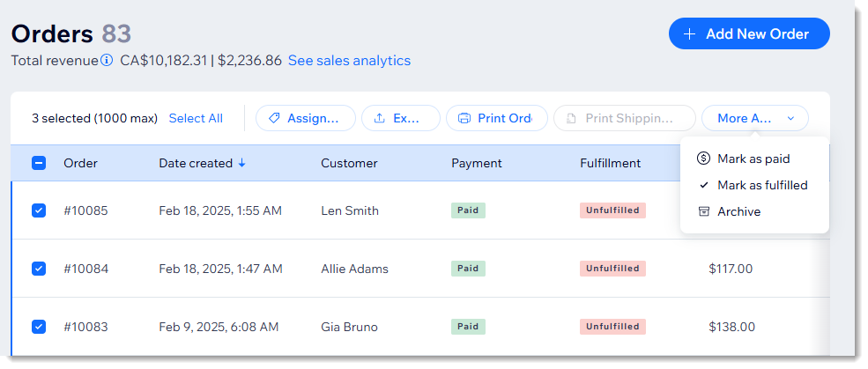Click the Fulfillment column header
This screenshot has height=369, width=868.
[x=610, y=163]
